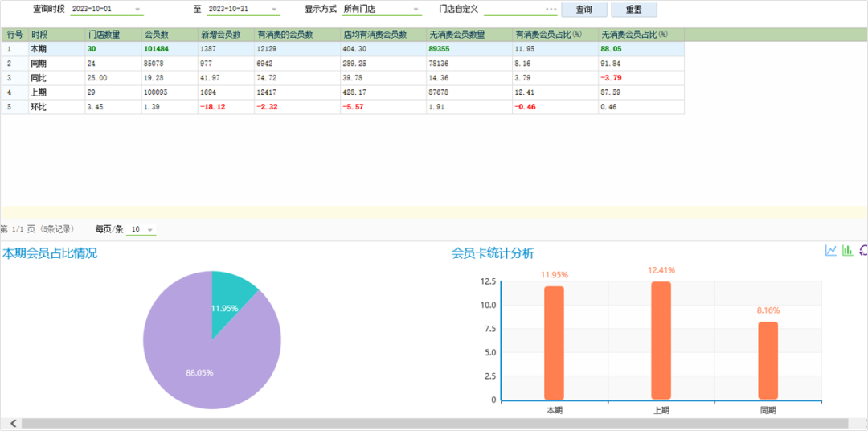Select the 上期 row in the table
This screenshot has width=868, height=431.
pyautogui.click(x=342, y=92)
